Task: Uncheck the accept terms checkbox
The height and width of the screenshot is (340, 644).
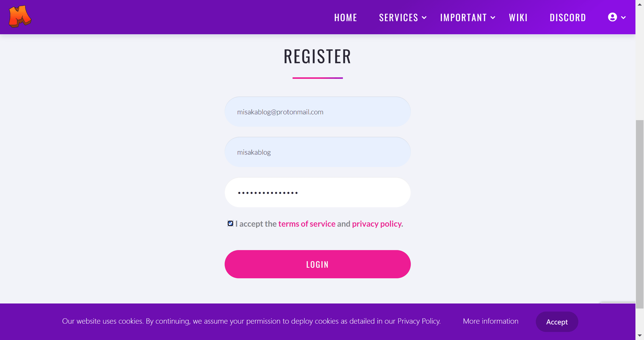Action: coord(230,223)
